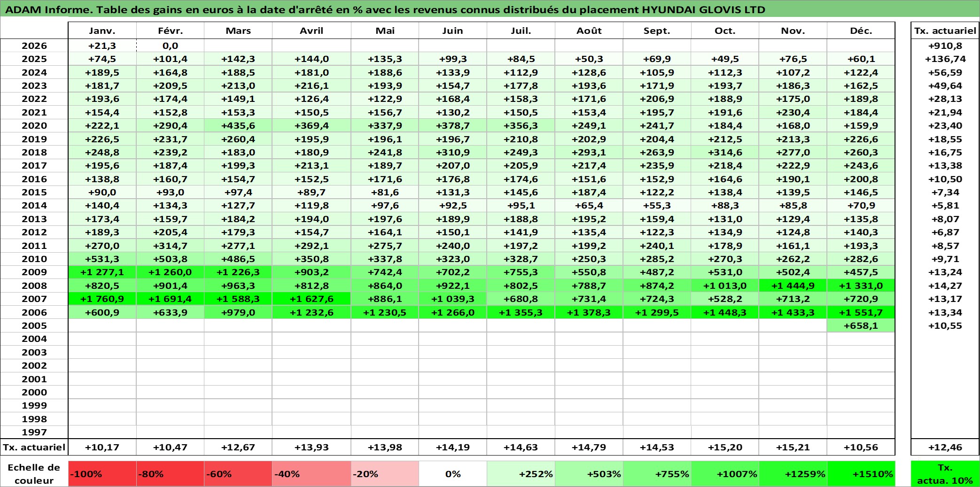Click the table title mentioning HYUNDAI GLOVIS LTD
The height and width of the screenshot is (487, 980).
coord(385,9)
